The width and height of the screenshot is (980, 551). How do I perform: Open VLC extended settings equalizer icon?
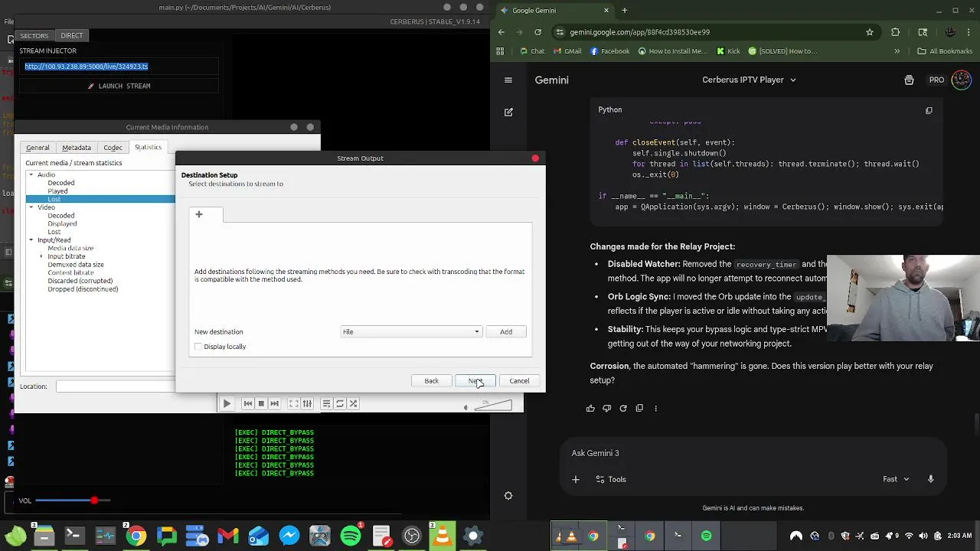click(x=307, y=403)
